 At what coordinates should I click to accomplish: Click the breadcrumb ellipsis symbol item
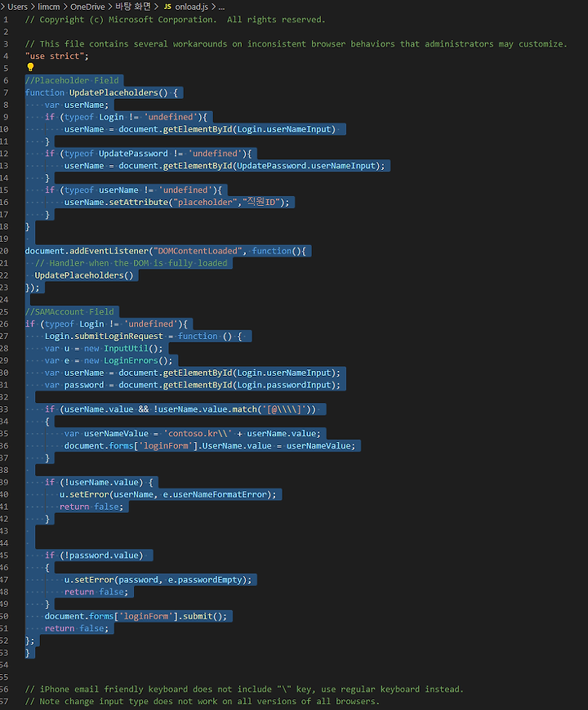tap(221, 7)
